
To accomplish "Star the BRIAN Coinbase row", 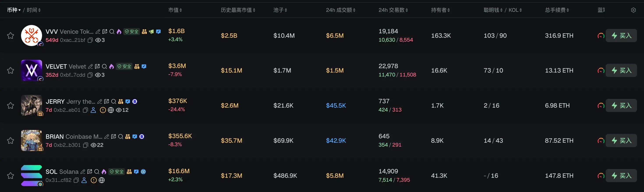I will [x=11, y=140].
